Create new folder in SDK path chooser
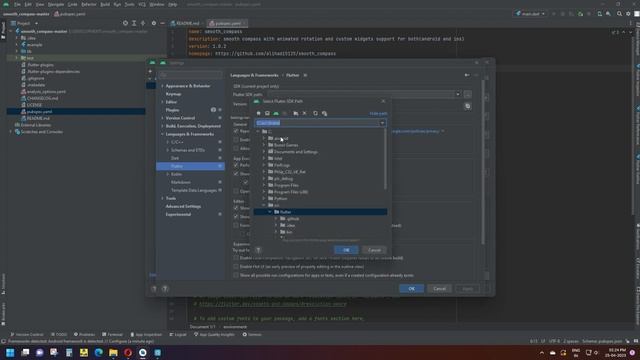 pyautogui.click(x=296, y=113)
